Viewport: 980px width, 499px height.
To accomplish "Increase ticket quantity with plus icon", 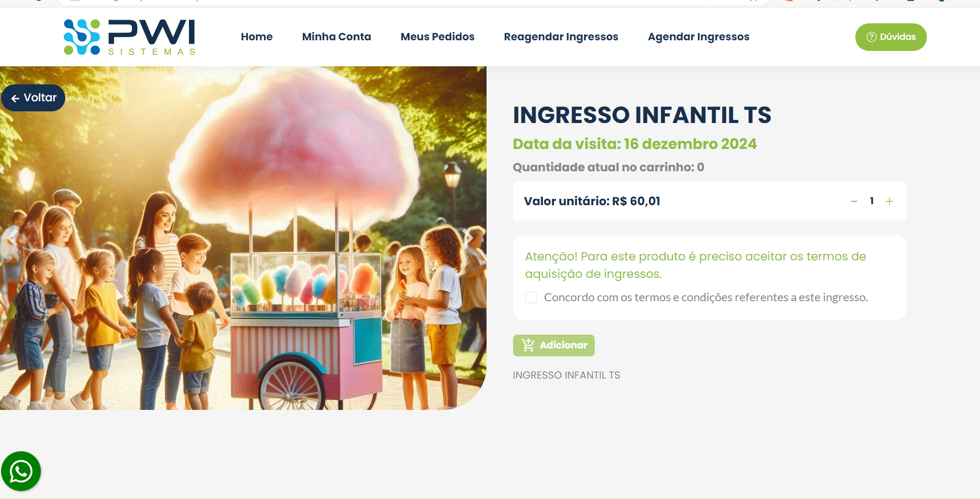I will (x=890, y=202).
